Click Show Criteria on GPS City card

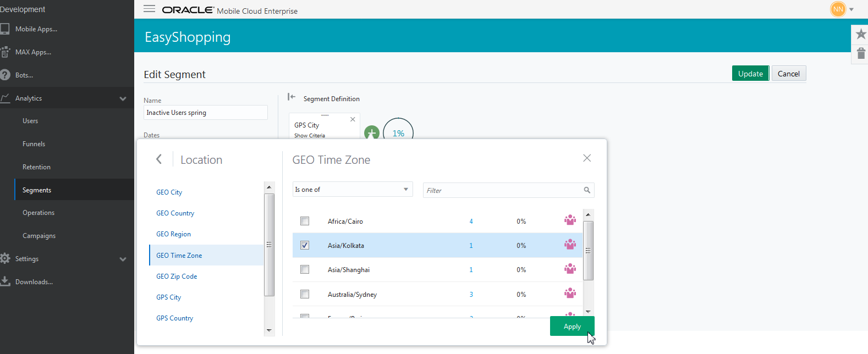(310, 136)
